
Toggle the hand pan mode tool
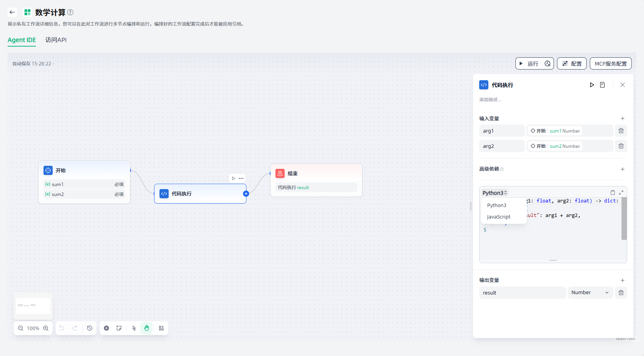[x=147, y=328]
